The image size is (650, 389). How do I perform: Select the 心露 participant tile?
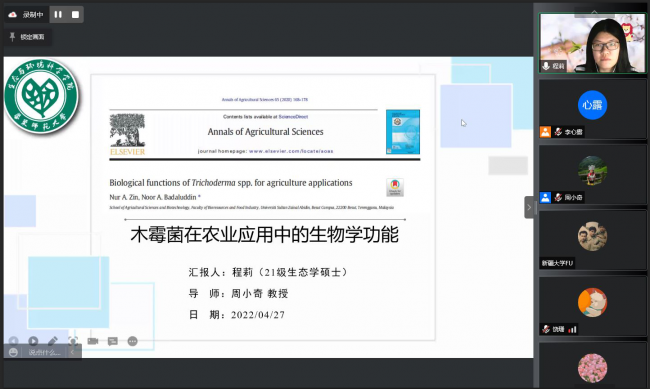point(593,109)
